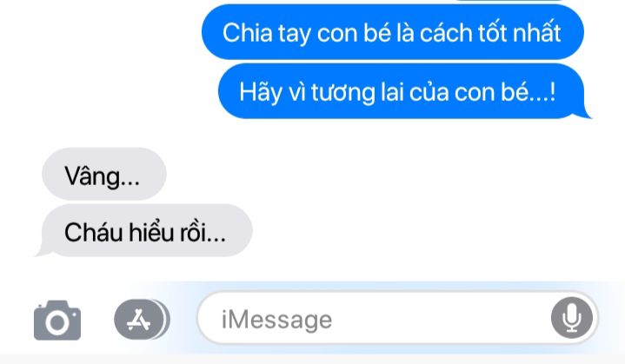Focus the iMessage text input field
This screenshot has width=625, height=364.
(x=397, y=318)
